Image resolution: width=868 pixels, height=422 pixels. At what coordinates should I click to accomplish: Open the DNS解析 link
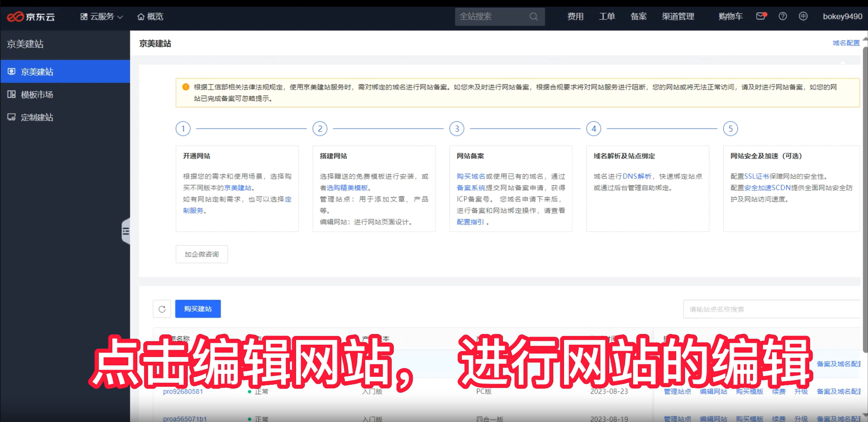[x=637, y=177]
